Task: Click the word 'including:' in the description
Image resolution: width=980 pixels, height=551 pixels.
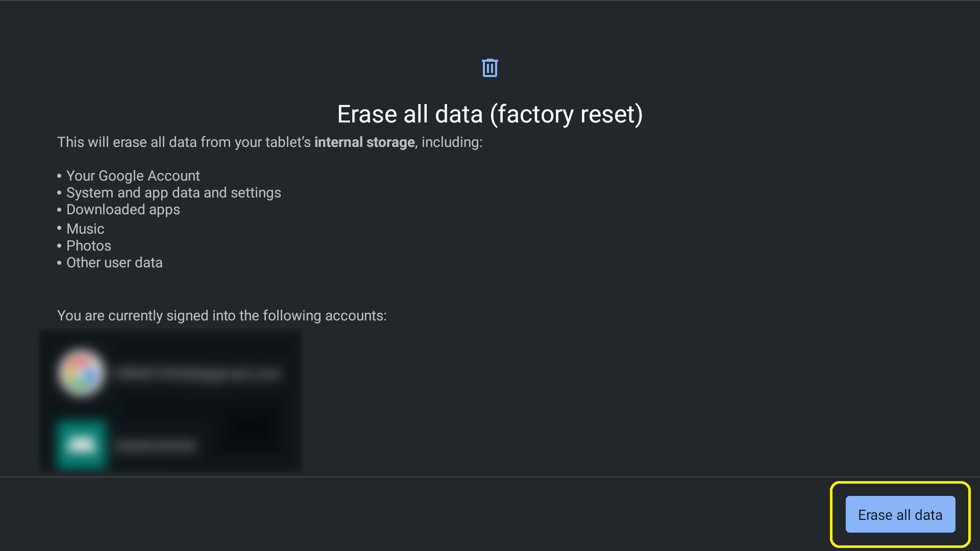Action: pyautogui.click(x=452, y=142)
